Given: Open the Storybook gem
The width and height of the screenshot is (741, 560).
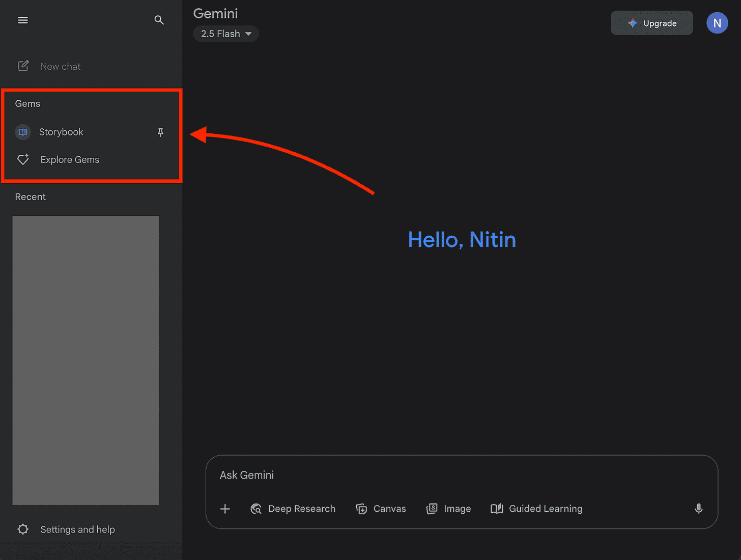Looking at the screenshot, I should coord(61,132).
